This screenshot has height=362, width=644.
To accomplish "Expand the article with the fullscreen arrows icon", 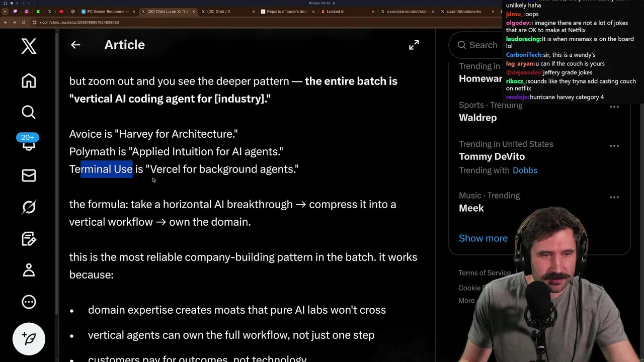I will coord(414,45).
